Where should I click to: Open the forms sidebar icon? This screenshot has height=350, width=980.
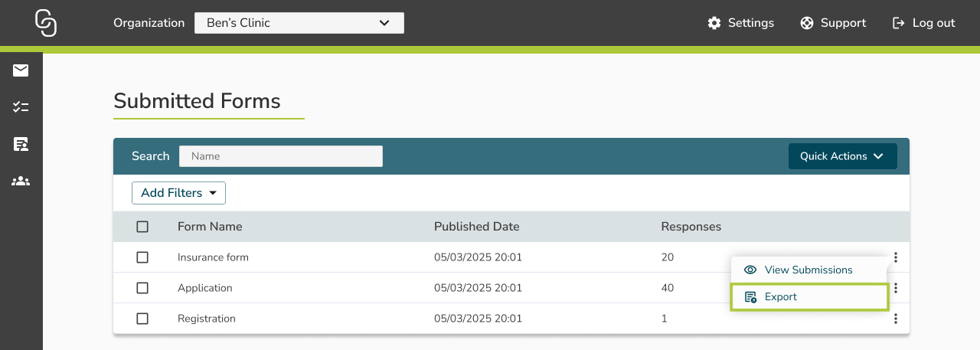coord(21,144)
